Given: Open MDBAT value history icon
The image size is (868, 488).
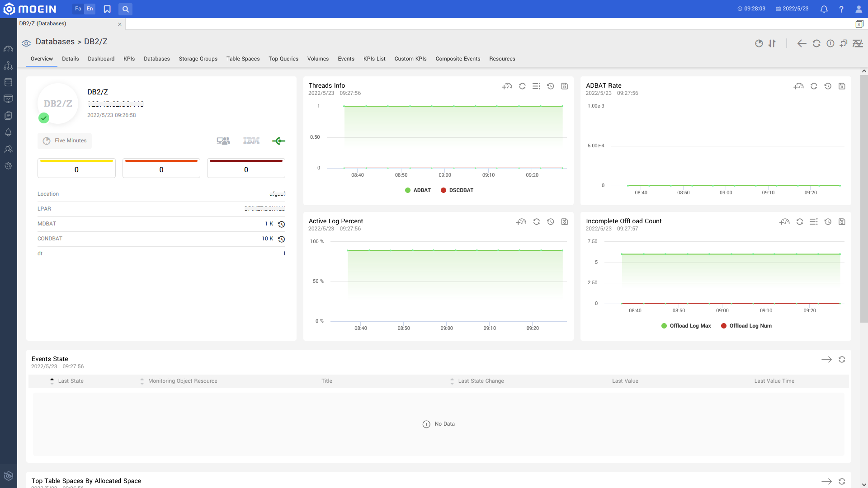Looking at the screenshot, I should point(281,224).
